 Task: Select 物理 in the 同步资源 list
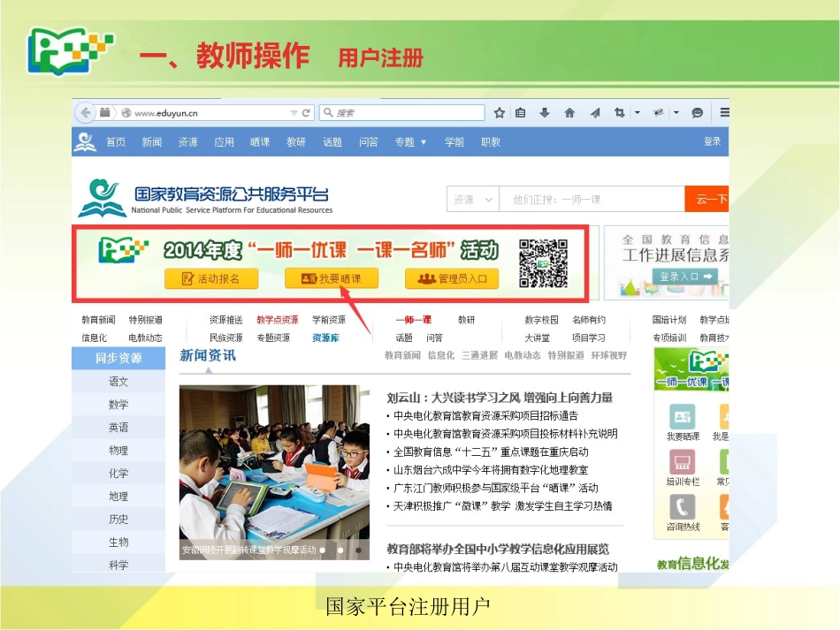118,451
